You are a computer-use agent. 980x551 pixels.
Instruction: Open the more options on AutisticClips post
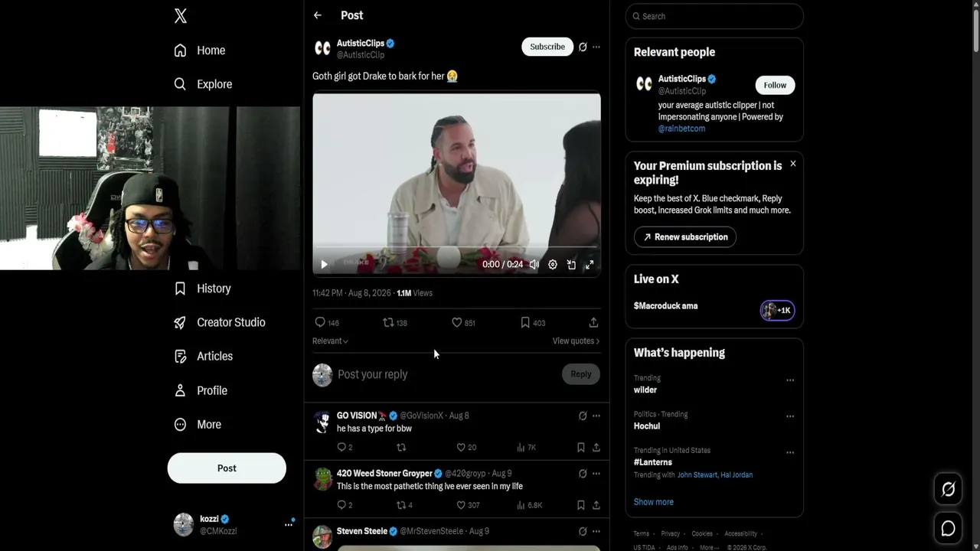596,47
